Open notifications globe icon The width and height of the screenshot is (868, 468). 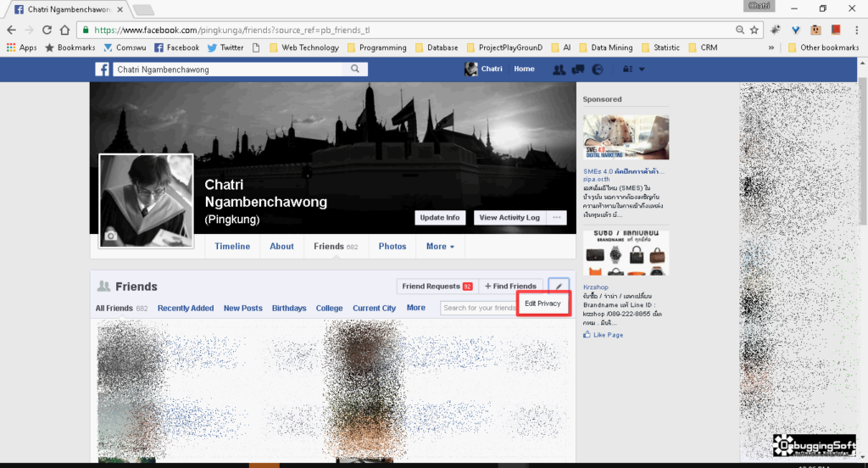598,70
